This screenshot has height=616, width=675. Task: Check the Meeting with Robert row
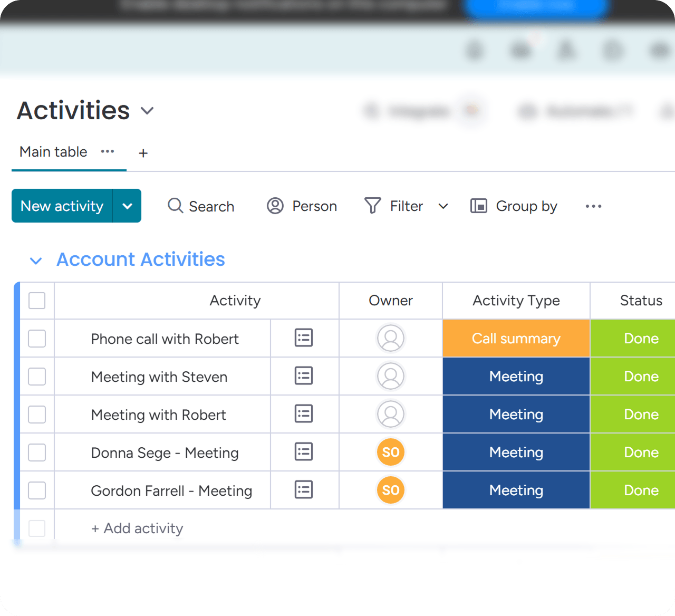click(x=37, y=415)
